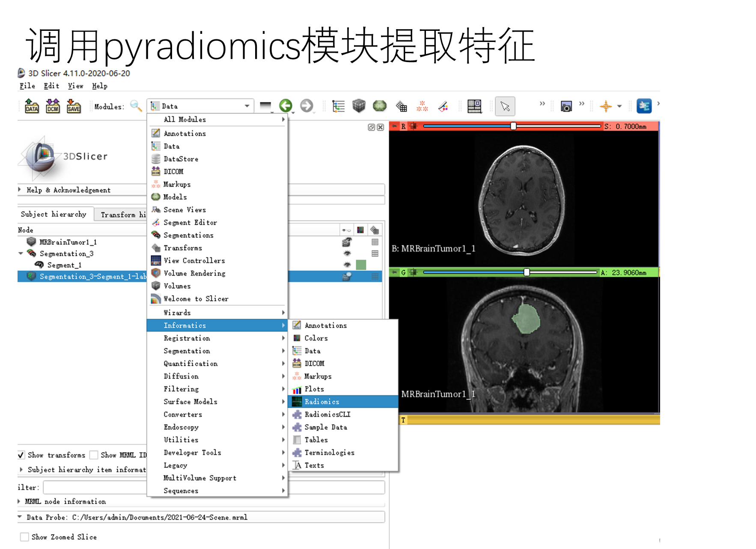Choose Volume Rendering from modules list
Viewport: 756px width, 549px height.
[x=217, y=273]
